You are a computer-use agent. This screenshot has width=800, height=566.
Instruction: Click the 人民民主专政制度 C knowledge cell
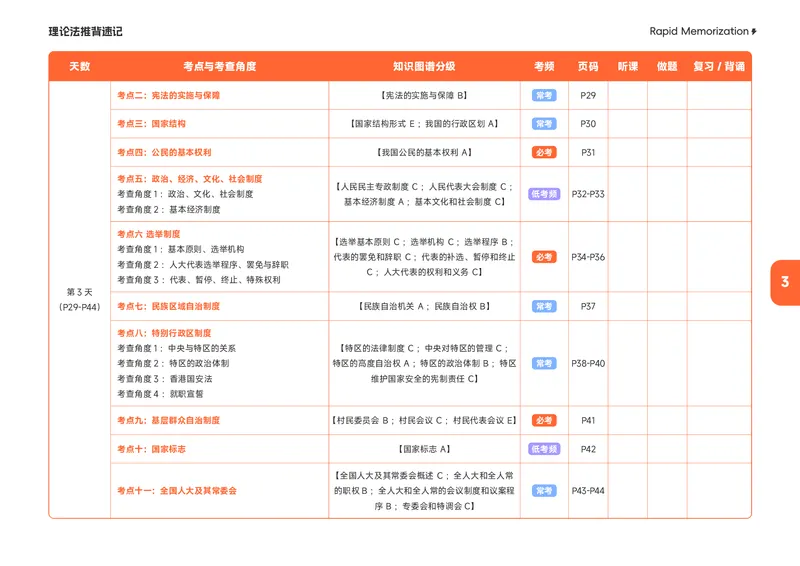pyautogui.click(x=424, y=194)
